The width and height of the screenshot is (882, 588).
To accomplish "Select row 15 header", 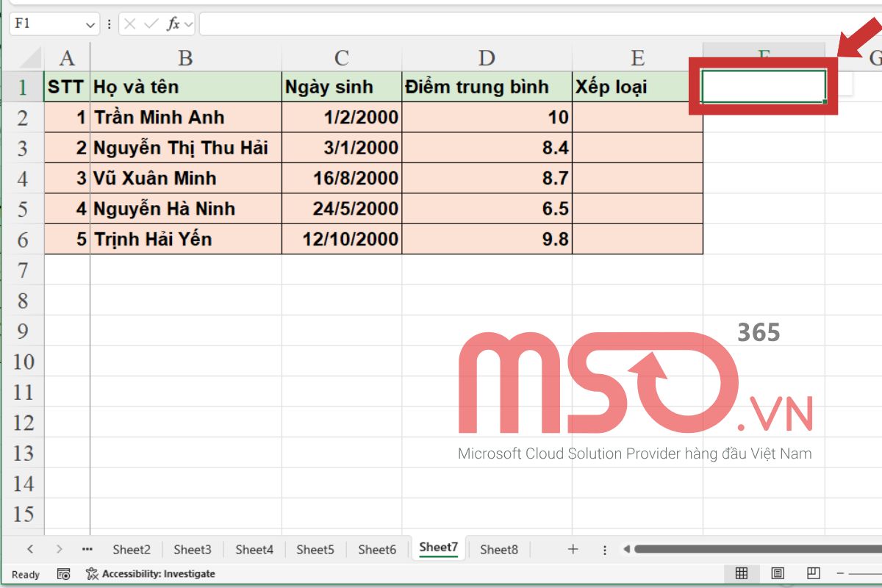I will pyautogui.click(x=24, y=514).
